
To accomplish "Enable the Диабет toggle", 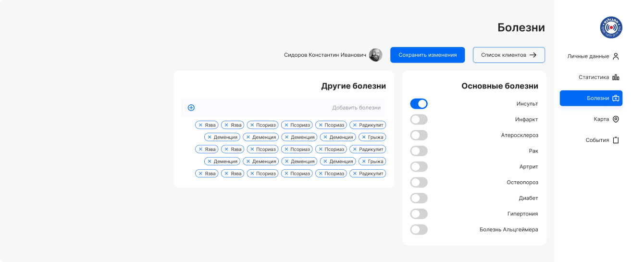I will (419, 198).
